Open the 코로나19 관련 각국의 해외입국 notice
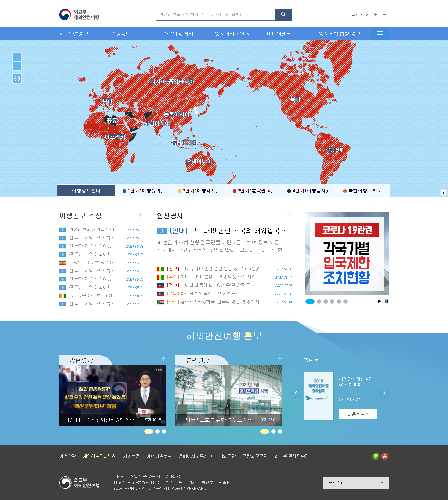 pos(228,231)
